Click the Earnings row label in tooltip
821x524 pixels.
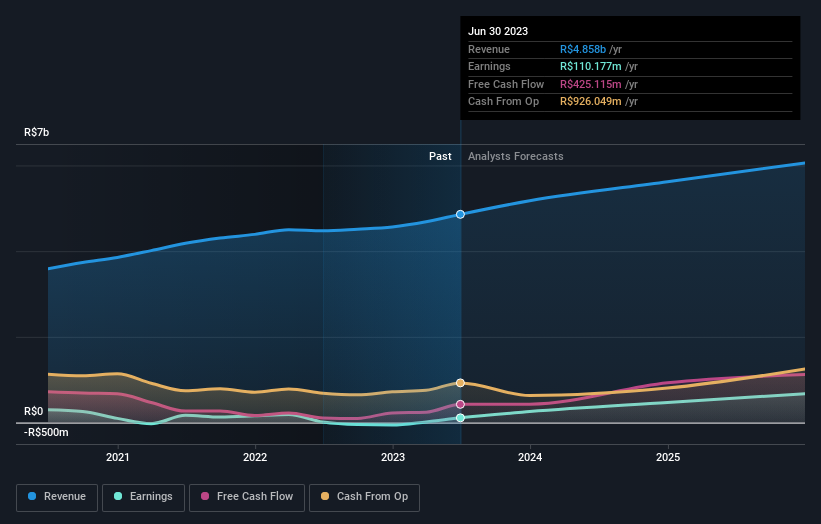coord(489,66)
